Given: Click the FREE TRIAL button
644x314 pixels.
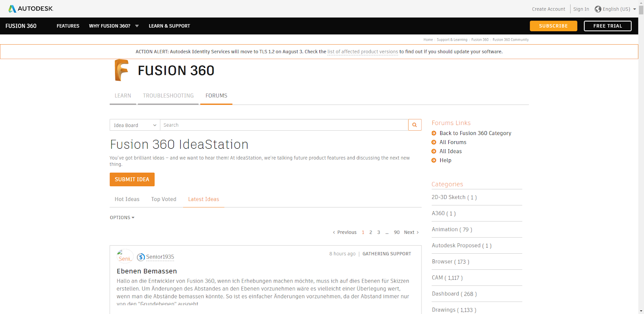Looking at the screenshot, I should (x=608, y=26).
